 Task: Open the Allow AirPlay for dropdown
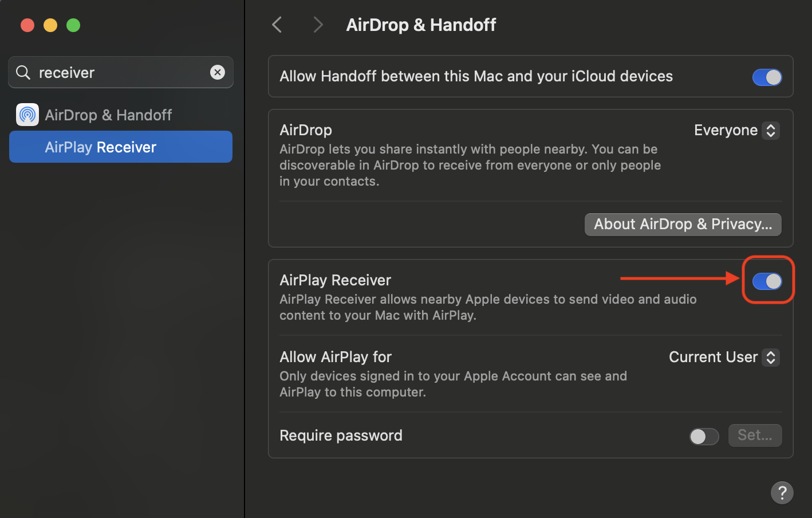[723, 357]
